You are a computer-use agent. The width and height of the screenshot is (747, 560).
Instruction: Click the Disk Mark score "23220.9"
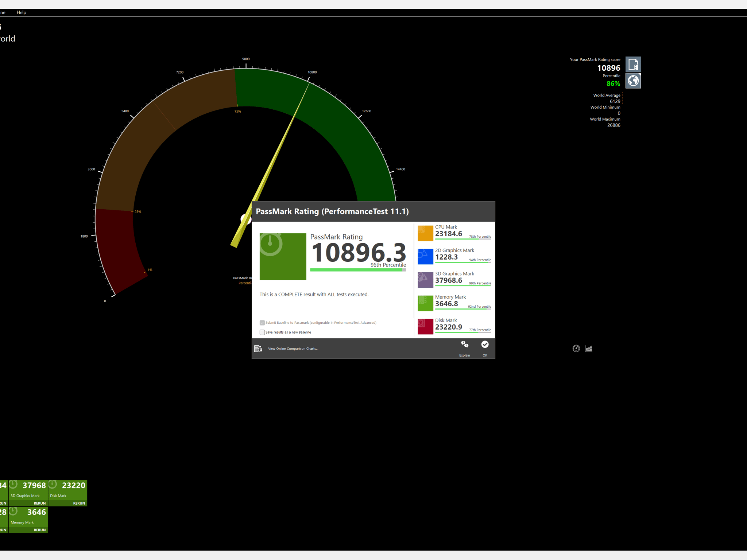(449, 327)
